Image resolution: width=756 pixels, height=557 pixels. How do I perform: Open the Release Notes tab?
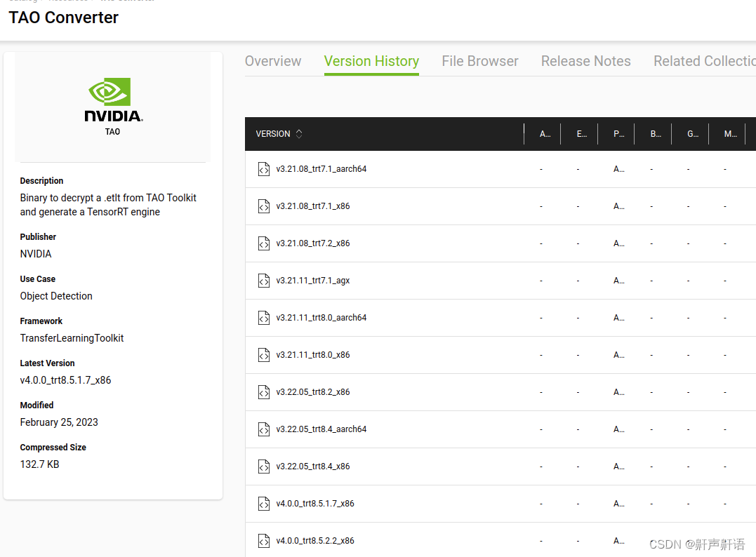(586, 61)
